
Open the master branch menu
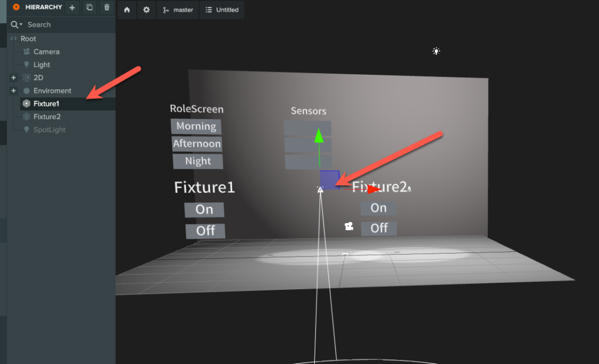[x=178, y=10]
